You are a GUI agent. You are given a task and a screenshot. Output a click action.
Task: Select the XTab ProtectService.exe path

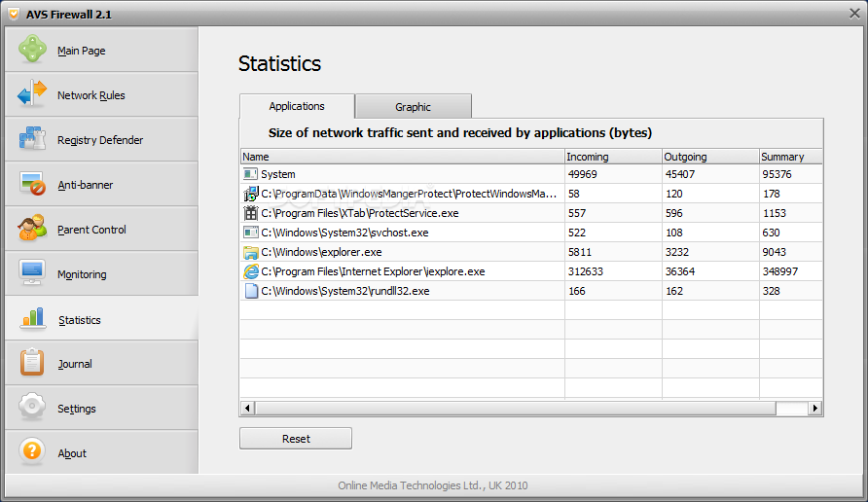pos(360,213)
